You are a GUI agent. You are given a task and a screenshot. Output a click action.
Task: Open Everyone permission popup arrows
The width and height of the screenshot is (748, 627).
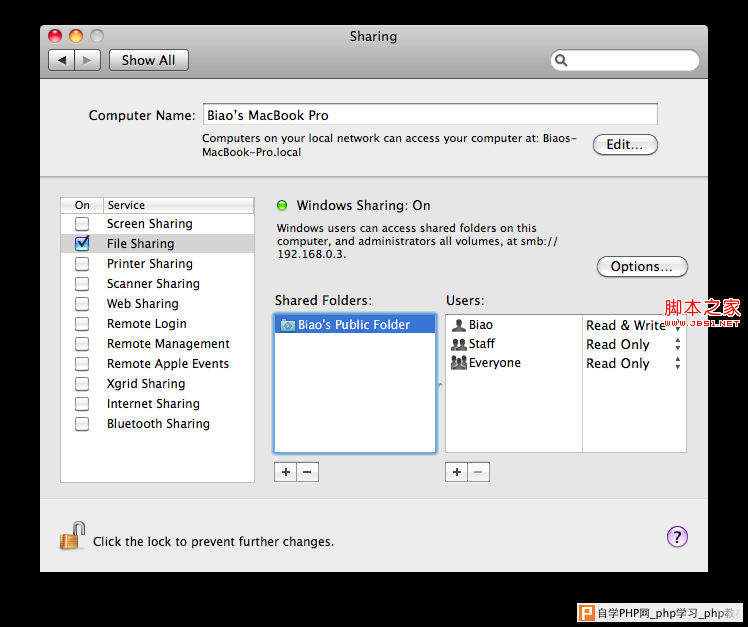677,363
